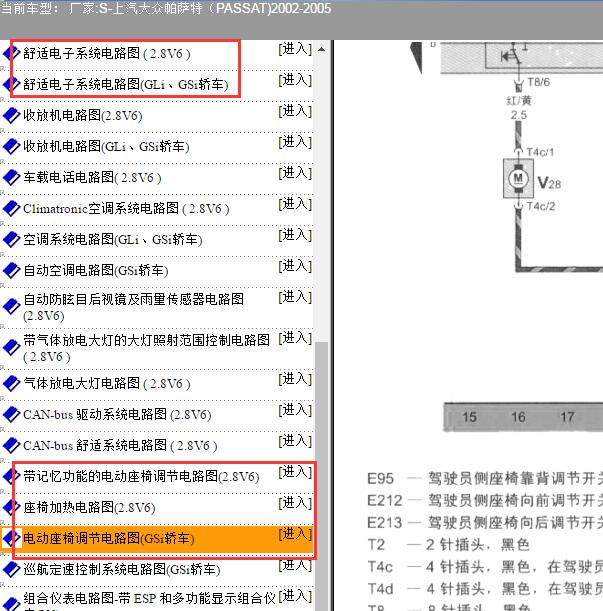Open [进入] for 舒适电子系统电路图(GLi、GSi轿车)
Viewport: 603px width, 611px height.
click(x=295, y=80)
